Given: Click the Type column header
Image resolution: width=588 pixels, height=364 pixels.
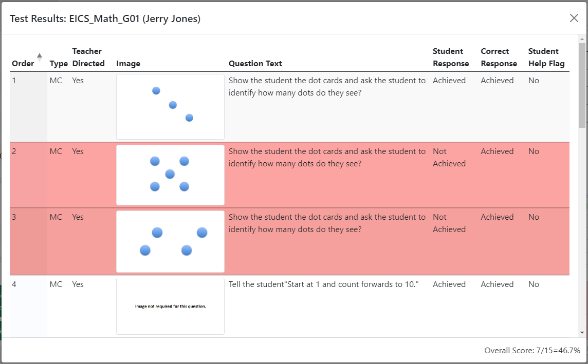Looking at the screenshot, I should [x=59, y=64].
